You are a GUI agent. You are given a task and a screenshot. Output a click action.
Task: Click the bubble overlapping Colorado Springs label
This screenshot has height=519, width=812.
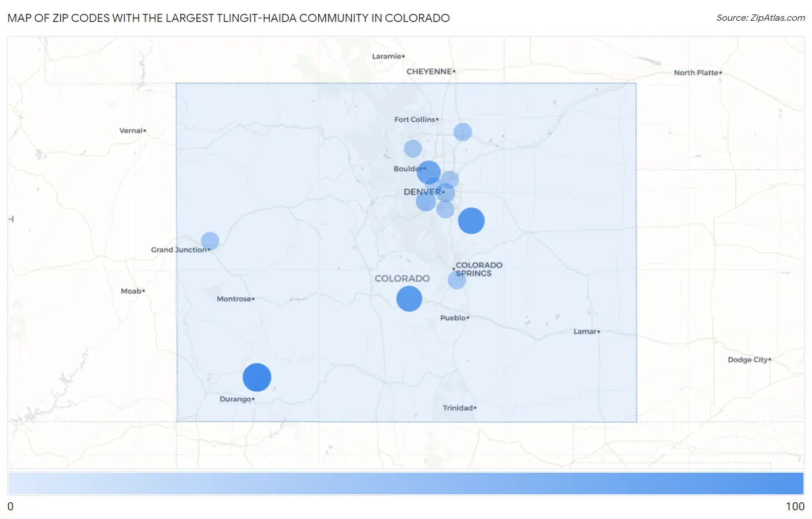[x=457, y=280]
